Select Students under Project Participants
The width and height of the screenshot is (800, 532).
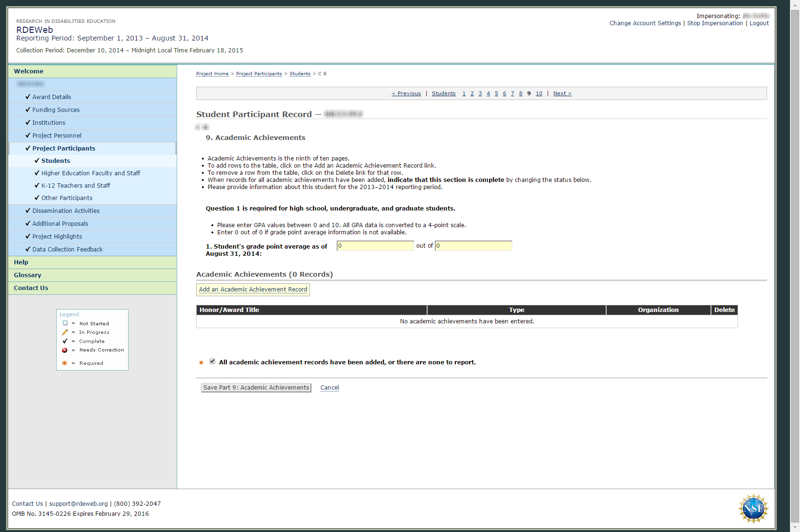click(56, 161)
